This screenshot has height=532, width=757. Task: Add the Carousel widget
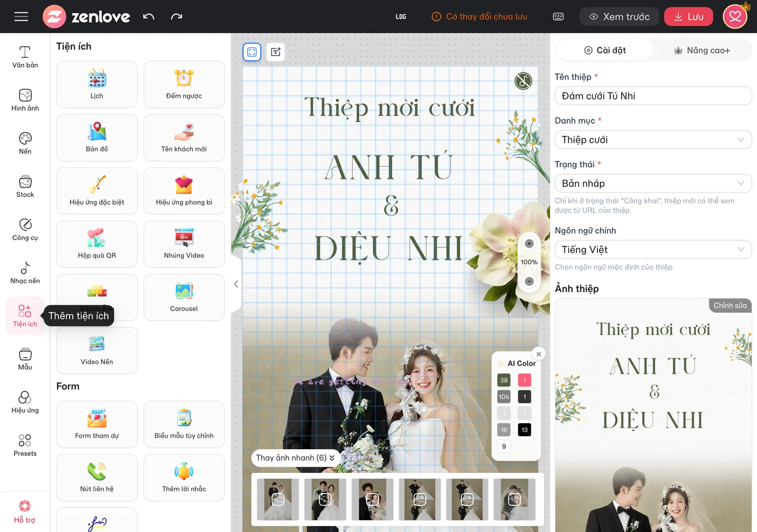coord(184,297)
